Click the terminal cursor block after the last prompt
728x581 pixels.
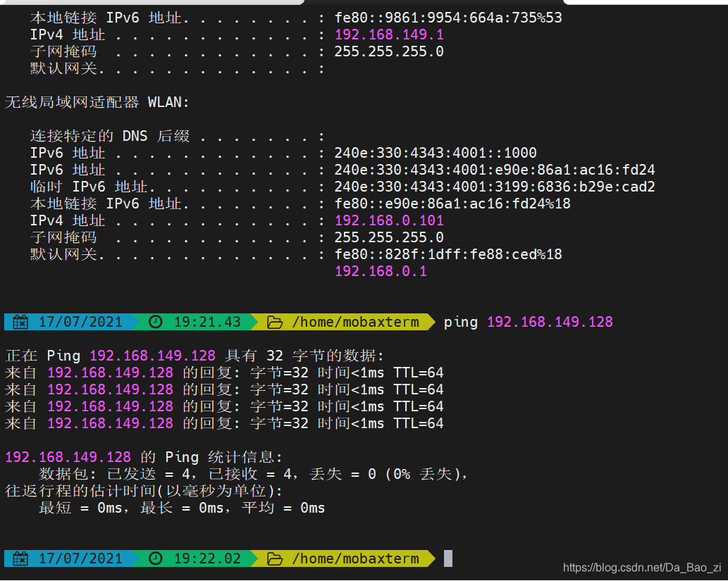pyautogui.click(x=448, y=558)
